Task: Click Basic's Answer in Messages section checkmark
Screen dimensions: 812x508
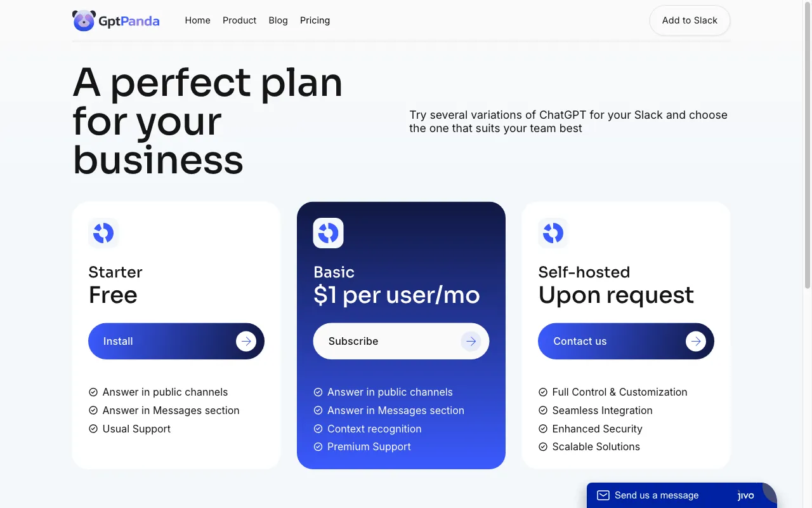Action: (x=318, y=411)
